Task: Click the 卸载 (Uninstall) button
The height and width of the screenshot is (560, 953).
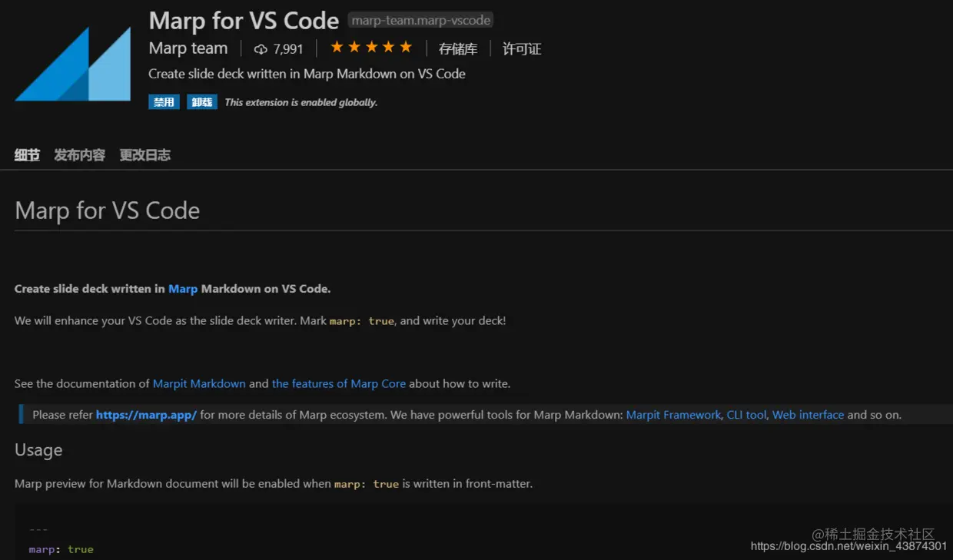Action: pyautogui.click(x=202, y=102)
